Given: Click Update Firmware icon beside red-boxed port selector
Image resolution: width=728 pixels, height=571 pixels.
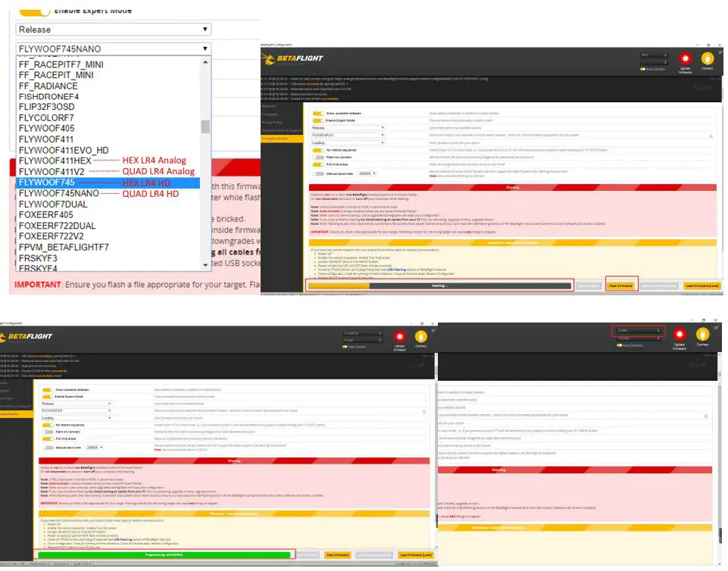Looking at the screenshot, I should pyautogui.click(x=680, y=334).
